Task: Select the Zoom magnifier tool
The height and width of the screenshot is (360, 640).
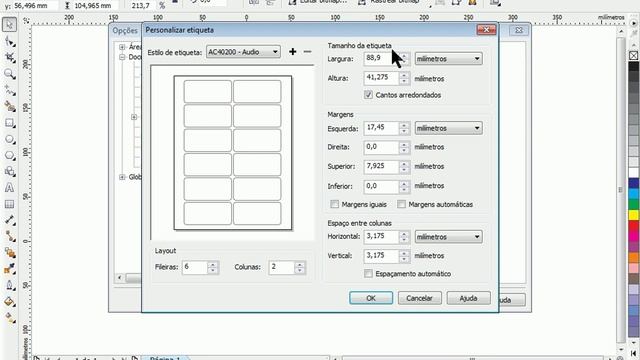Action: tap(9, 74)
